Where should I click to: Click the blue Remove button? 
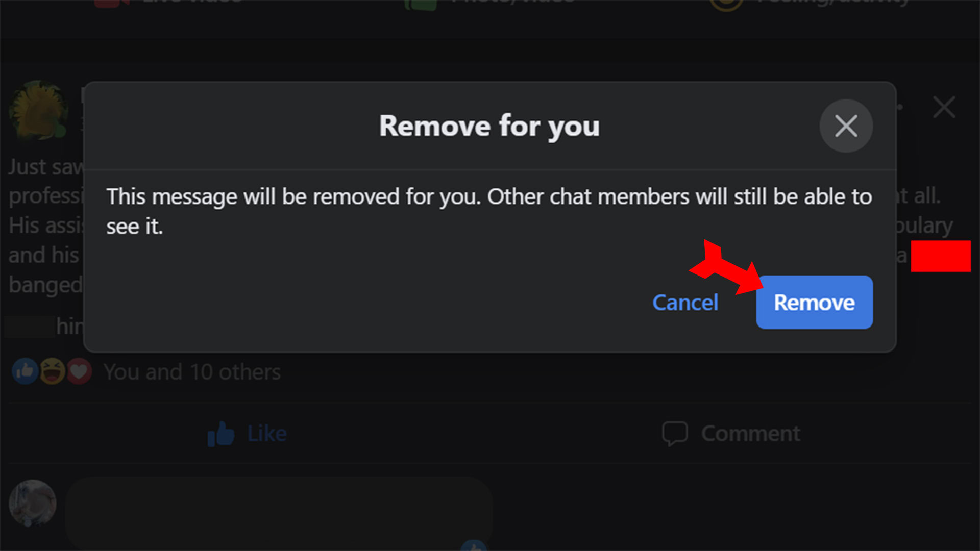[814, 303]
